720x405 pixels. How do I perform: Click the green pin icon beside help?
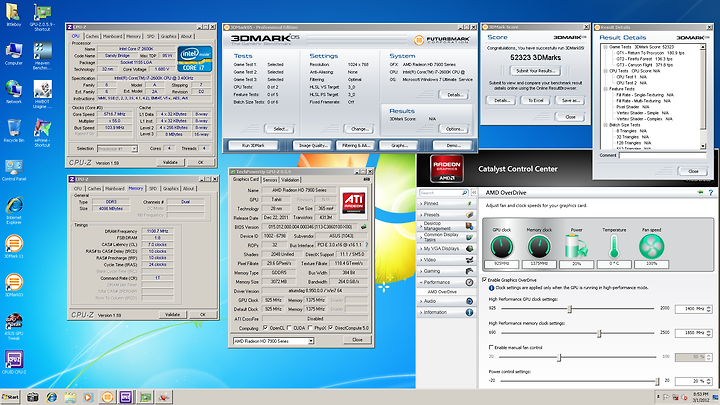click(700, 192)
